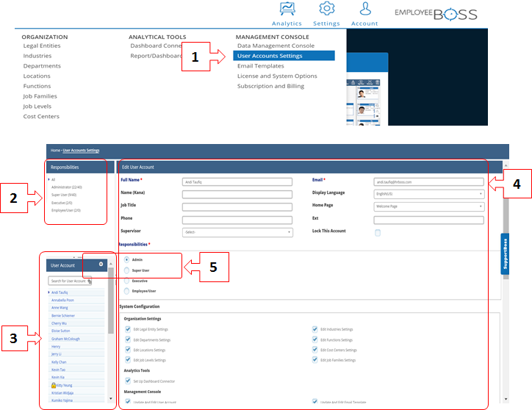This screenshot has height=410, width=532.
Task: Click the Home breadcrumb link
Action: click(x=55, y=151)
